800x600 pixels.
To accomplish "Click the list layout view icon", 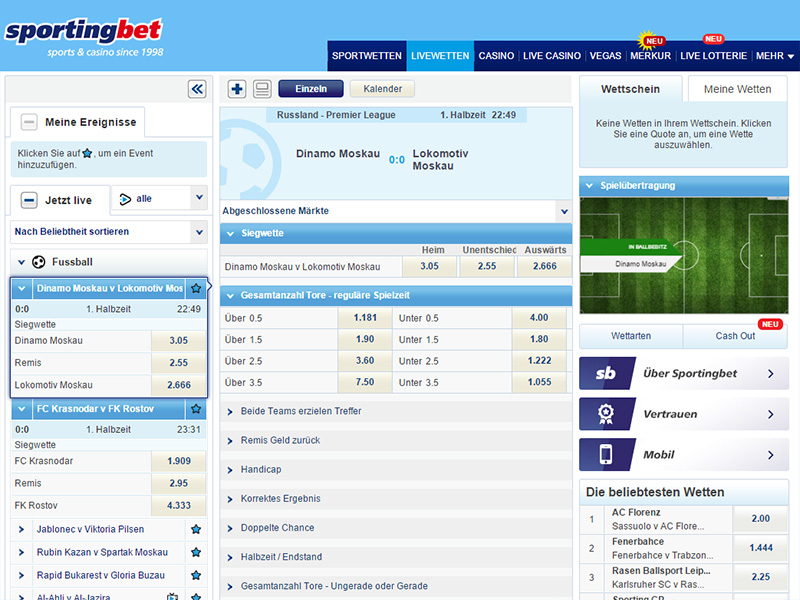I will tap(262, 89).
